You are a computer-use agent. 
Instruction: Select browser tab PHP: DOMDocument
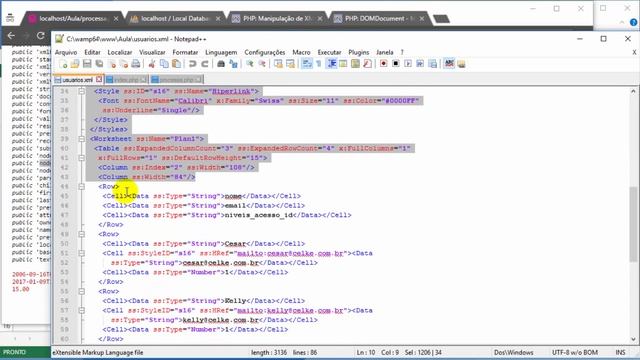[379, 19]
